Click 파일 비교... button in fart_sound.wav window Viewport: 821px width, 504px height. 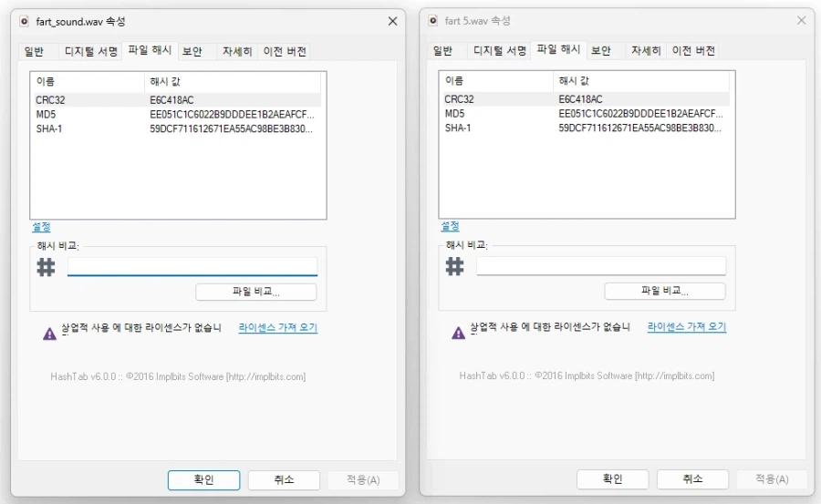coord(256,292)
